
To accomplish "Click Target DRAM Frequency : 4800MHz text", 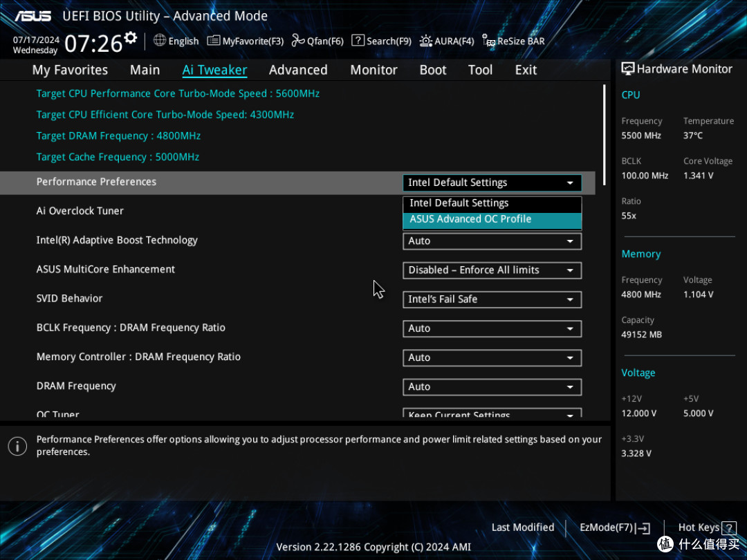I will point(119,136).
